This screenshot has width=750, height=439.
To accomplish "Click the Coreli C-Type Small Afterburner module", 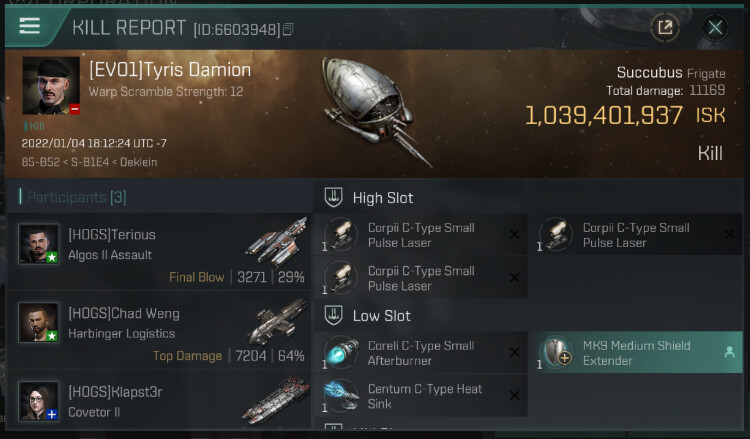I will click(x=420, y=353).
